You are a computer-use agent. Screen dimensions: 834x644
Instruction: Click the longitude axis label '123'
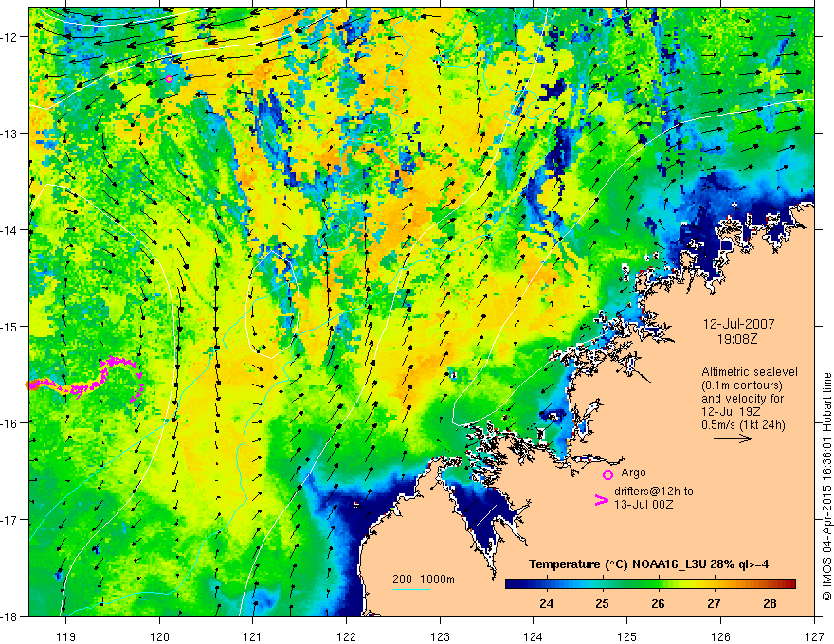click(440, 636)
